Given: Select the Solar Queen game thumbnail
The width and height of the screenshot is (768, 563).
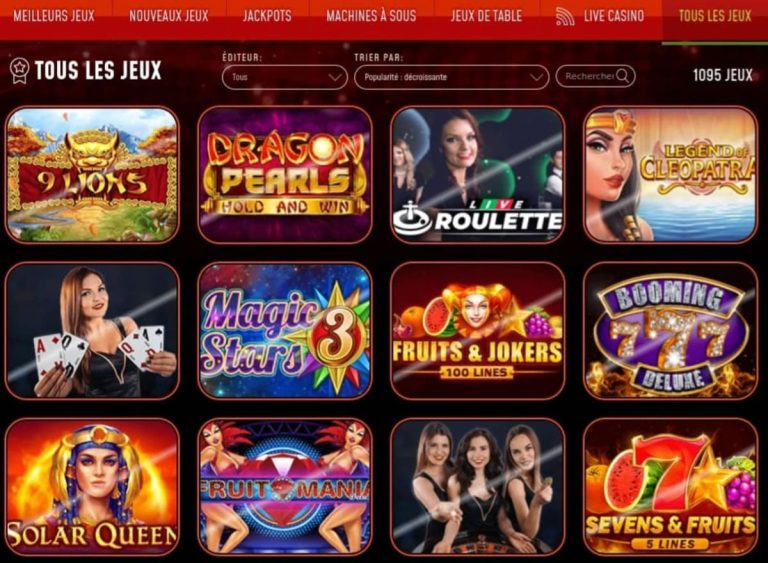Looking at the screenshot, I should point(92,487).
